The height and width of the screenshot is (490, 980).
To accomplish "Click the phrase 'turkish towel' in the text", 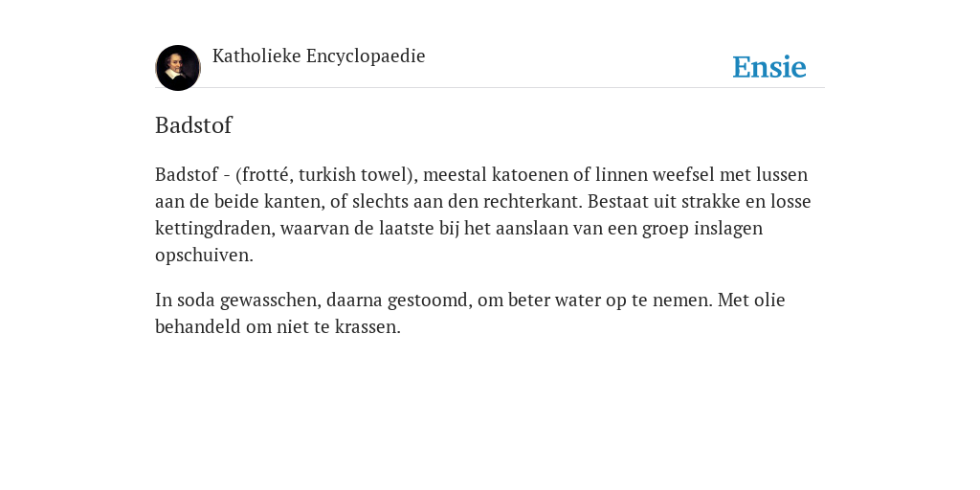I will coord(352,174).
